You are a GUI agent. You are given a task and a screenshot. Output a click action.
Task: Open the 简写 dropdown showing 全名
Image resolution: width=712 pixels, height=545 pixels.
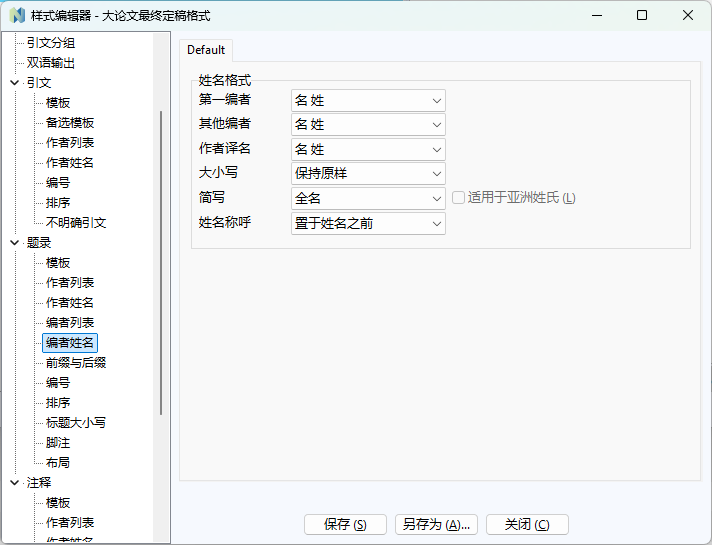point(368,198)
